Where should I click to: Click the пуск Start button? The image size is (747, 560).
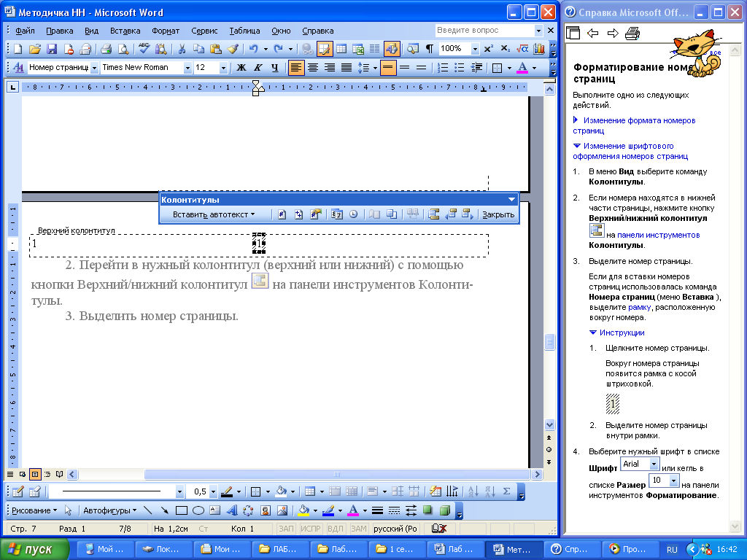click(34, 549)
